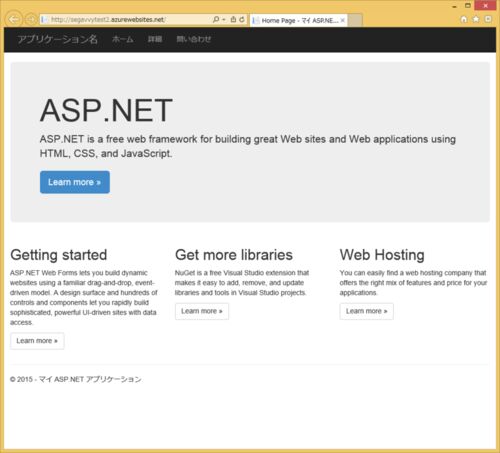
Task: Click the Getting started heading
Action: point(59,255)
